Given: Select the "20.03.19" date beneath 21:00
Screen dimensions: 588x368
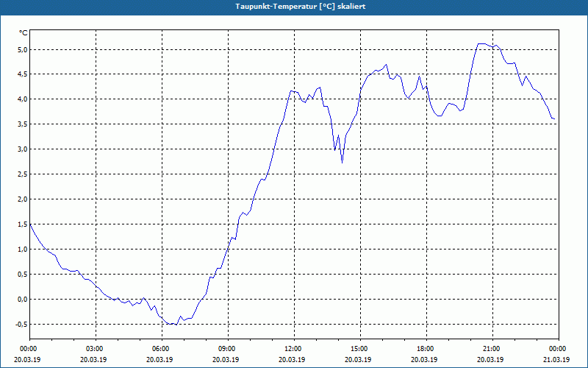Looking at the screenshot, I should (490, 359).
